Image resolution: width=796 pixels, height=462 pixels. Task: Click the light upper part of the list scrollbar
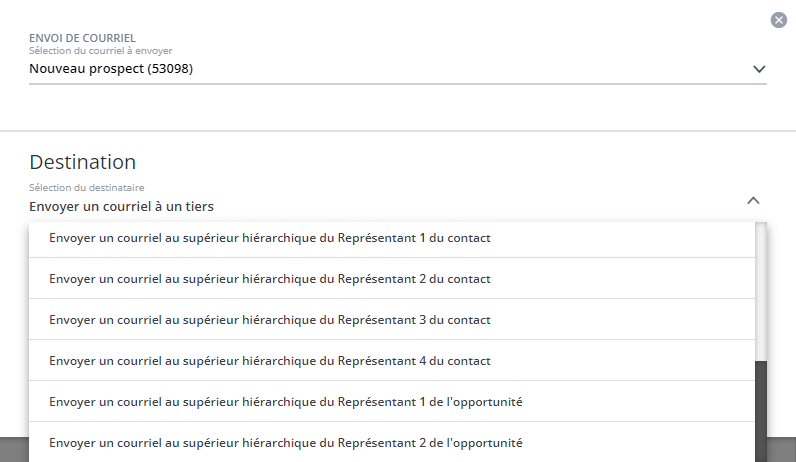(761, 290)
